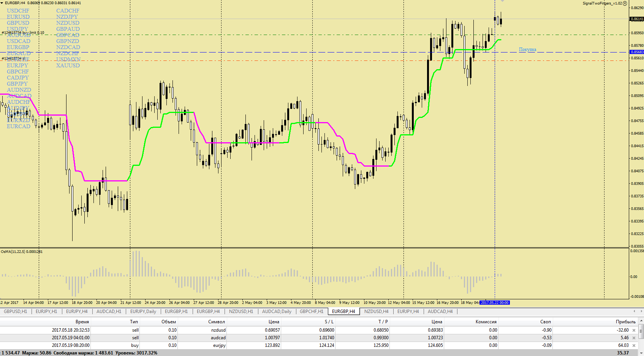This screenshot has width=644, height=356.
Task: Switch to the NZDUSD,H1 chart tab
Action: point(241,311)
